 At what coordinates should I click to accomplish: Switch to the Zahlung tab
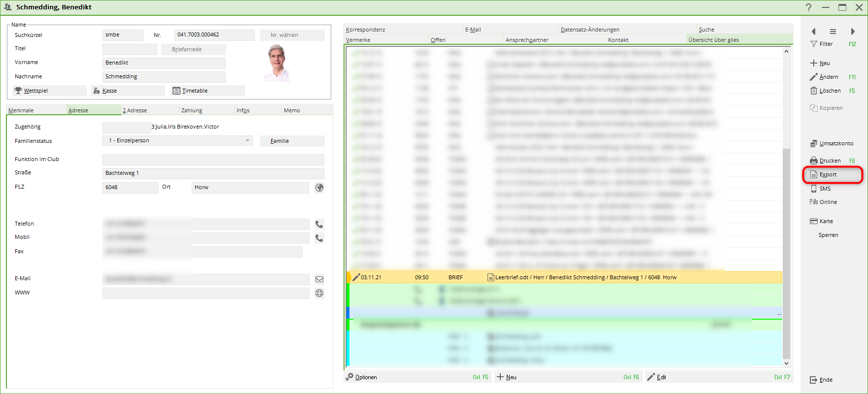pyautogui.click(x=192, y=110)
